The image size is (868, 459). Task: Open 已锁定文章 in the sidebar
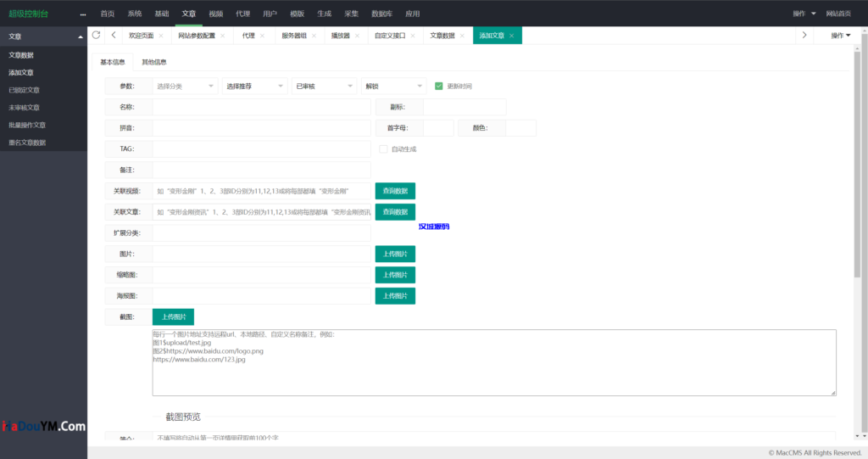coord(25,90)
